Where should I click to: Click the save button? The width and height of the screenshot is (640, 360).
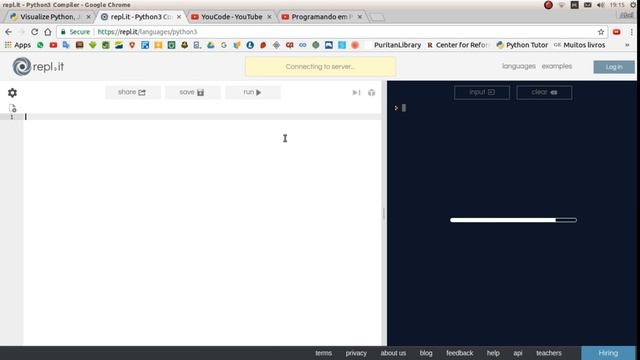pyautogui.click(x=192, y=92)
